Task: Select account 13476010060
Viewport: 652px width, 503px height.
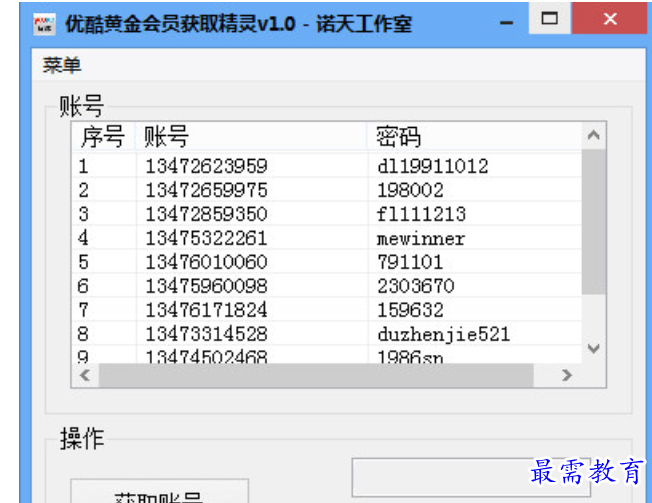Action: click(206, 262)
